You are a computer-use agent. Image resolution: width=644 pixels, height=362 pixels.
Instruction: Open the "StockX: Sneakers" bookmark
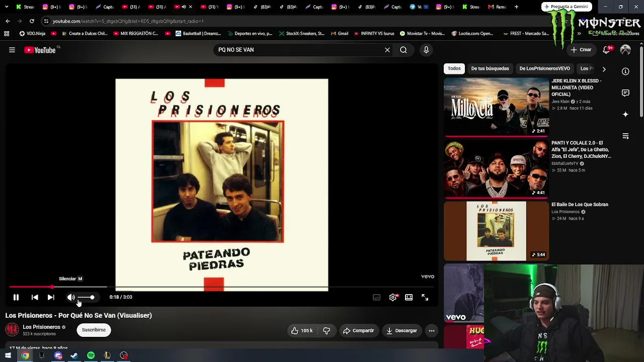(301, 34)
